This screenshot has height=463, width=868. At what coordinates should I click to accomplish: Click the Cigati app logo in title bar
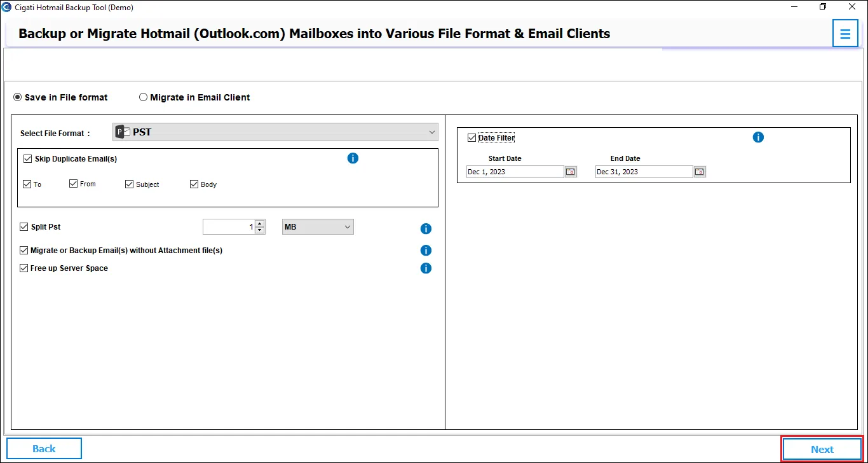click(6, 7)
